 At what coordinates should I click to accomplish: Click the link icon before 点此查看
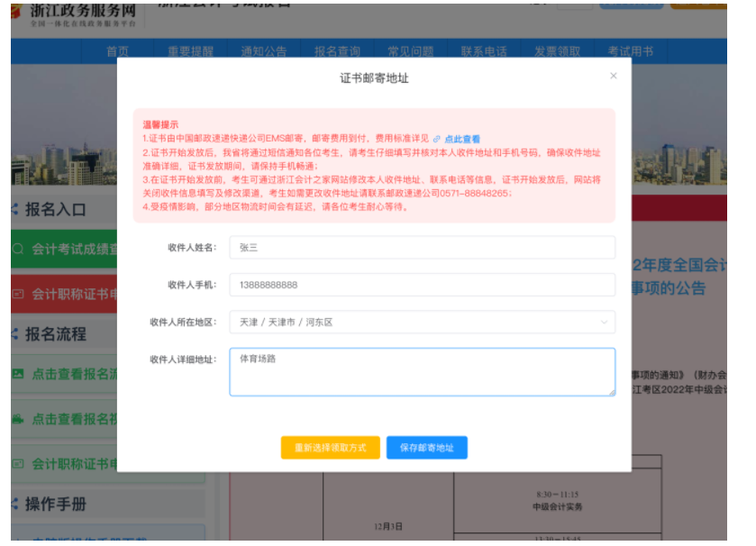pyautogui.click(x=437, y=140)
